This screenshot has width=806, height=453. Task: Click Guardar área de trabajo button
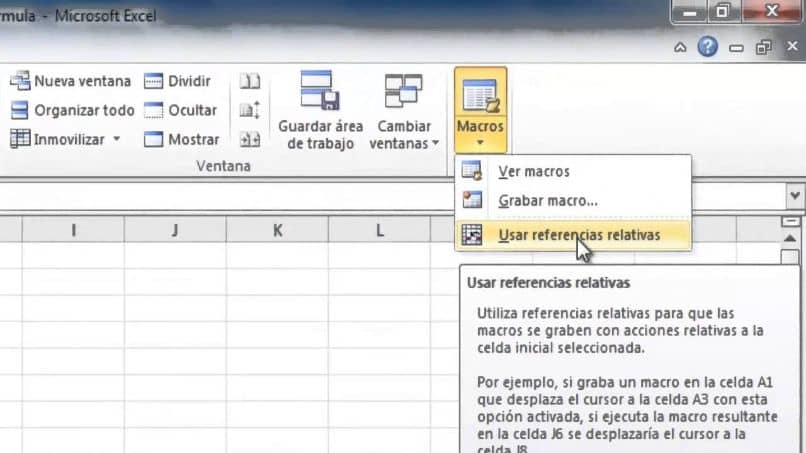click(320, 110)
